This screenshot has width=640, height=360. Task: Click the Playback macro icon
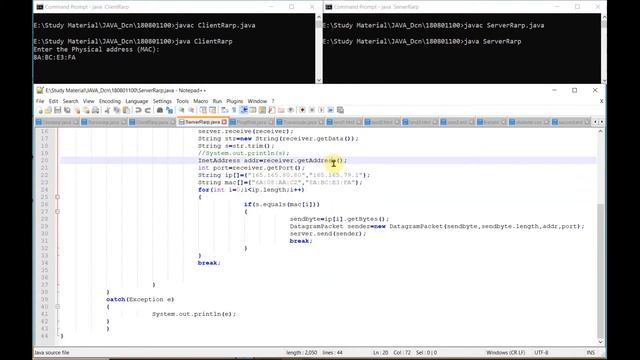[321, 110]
